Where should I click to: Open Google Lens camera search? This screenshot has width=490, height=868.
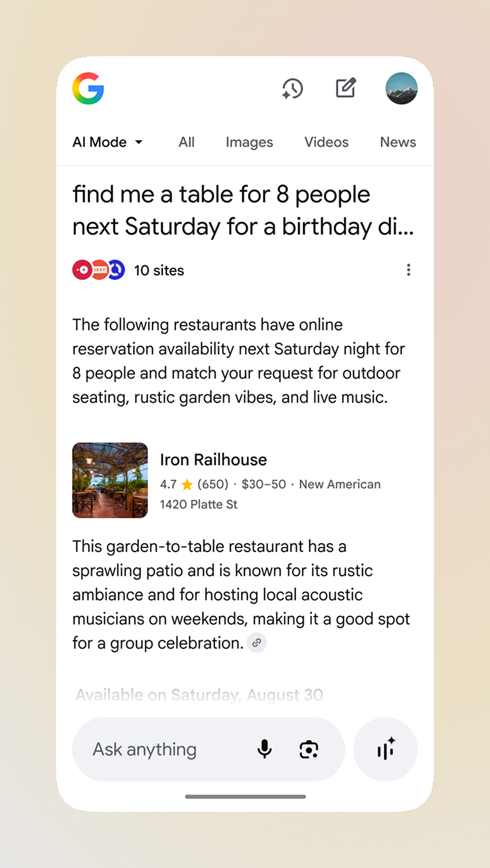pos(309,749)
